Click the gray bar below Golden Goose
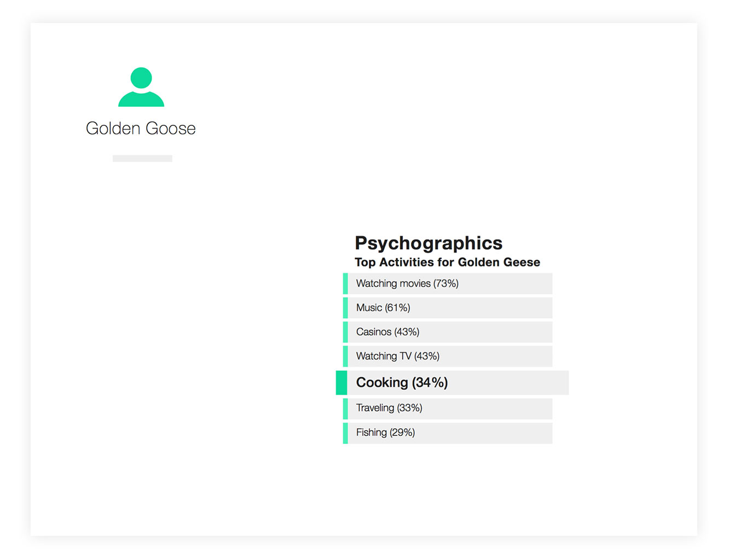This screenshot has height=560, width=729. pos(142,158)
